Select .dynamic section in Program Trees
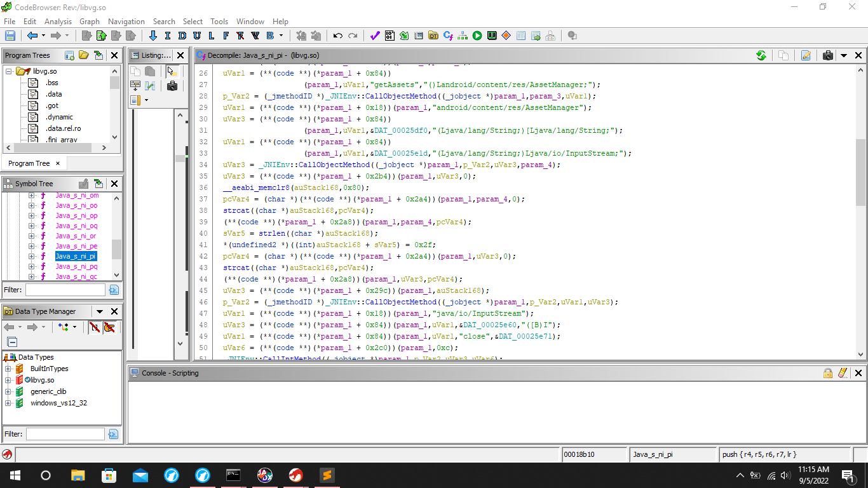868x488 pixels. (x=59, y=117)
